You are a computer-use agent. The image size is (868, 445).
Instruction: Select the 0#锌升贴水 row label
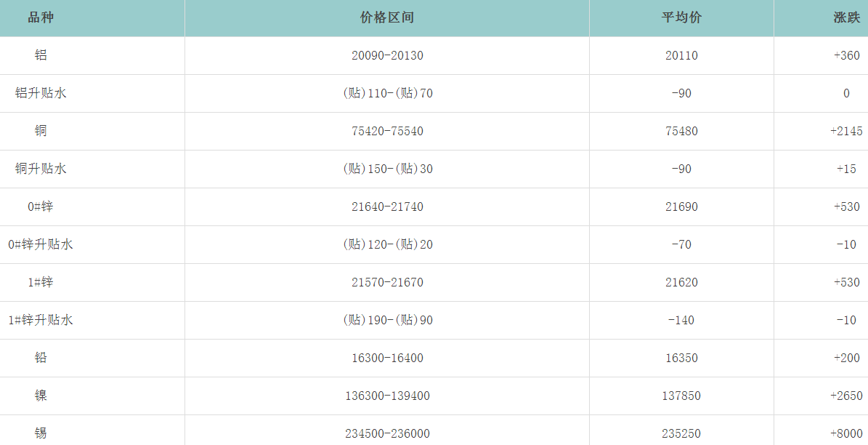point(41,244)
